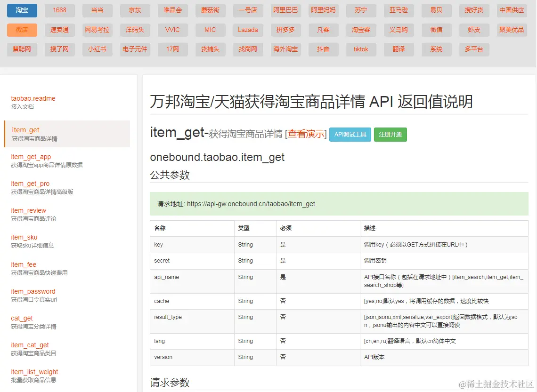Open item_list_weight sidebar entry

point(34,376)
